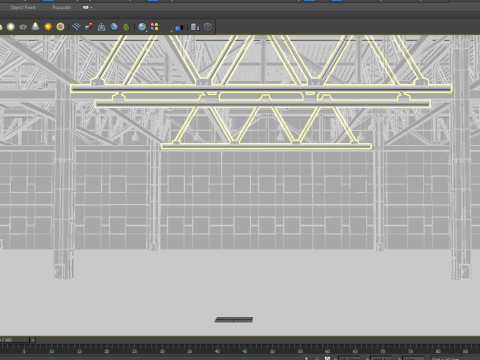Open the Material Editor blue sphere icon

(142, 27)
